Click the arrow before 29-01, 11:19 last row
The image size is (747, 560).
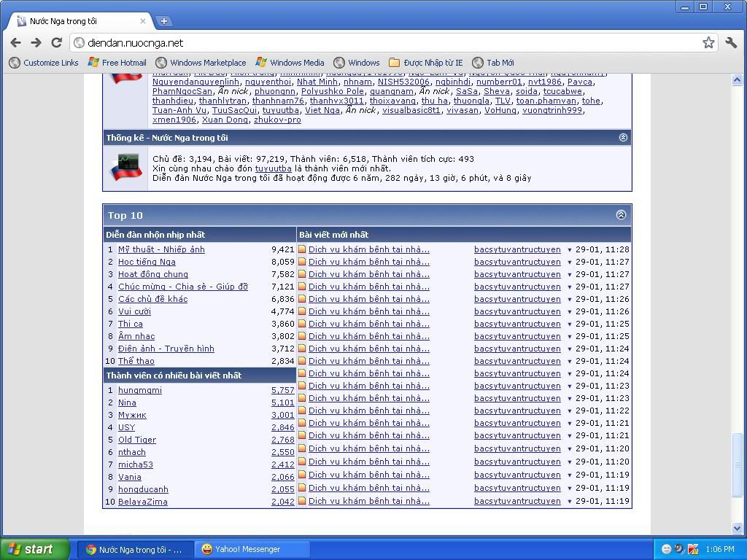pyautogui.click(x=570, y=502)
